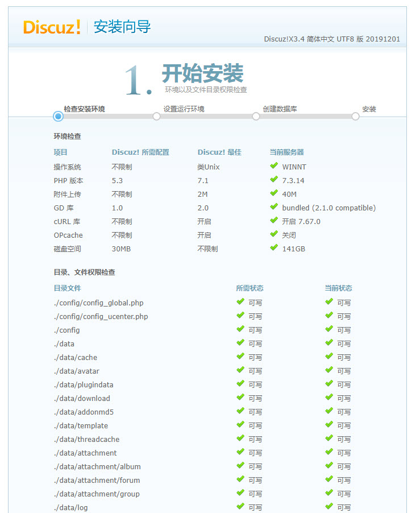Click the green check beside 关闭
This screenshot has height=513, width=420.
click(274, 234)
